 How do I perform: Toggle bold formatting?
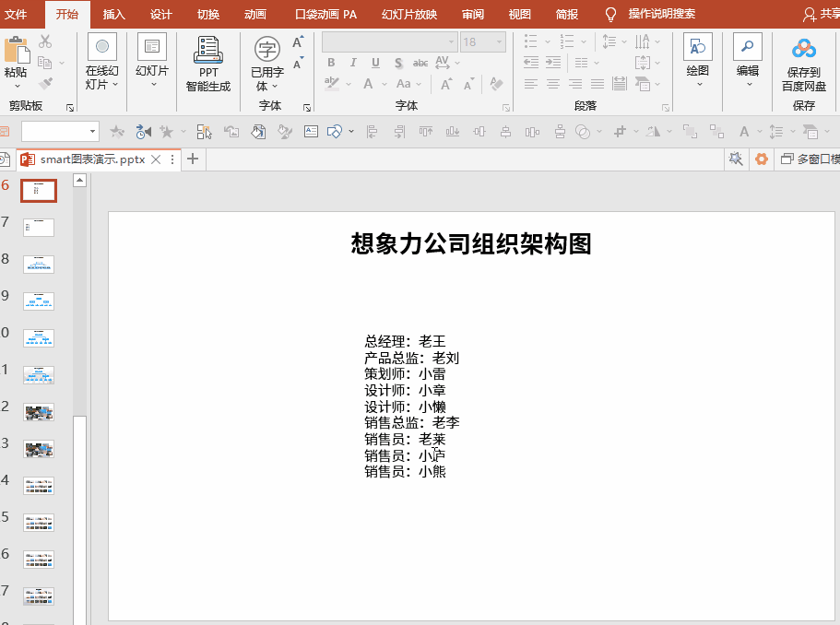point(331,63)
